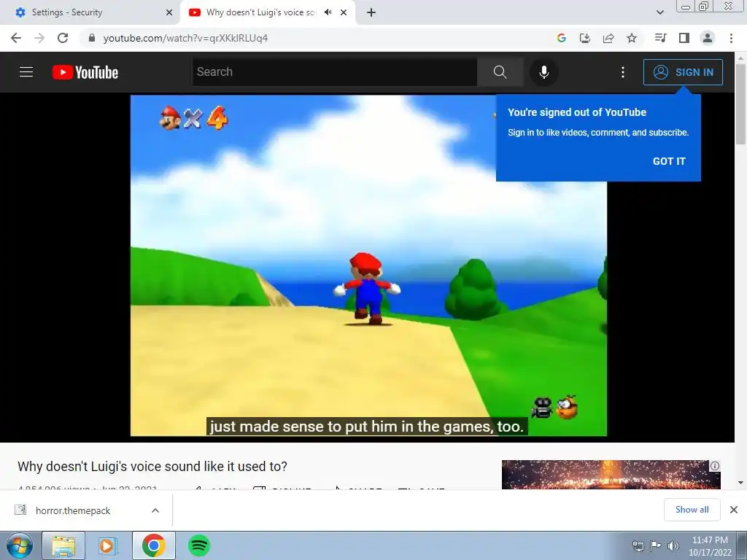This screenshot has width=747, height=560.
Task: Open the Windows Start menu orb
Action: click(x=20, y=545)
